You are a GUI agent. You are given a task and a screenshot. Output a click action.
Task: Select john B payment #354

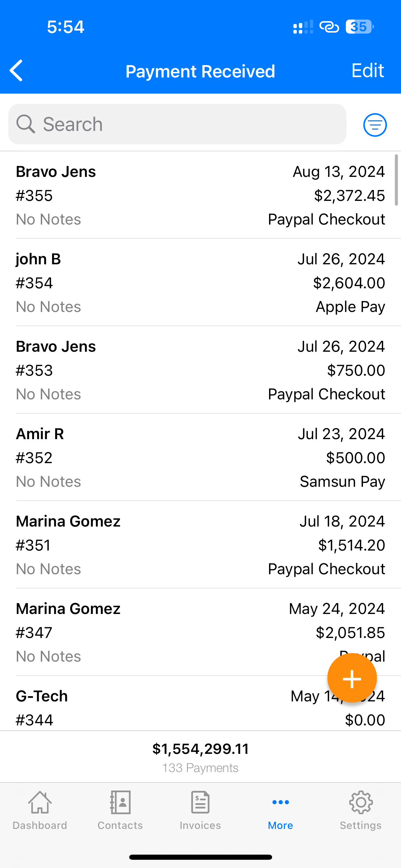click(200, 283)
